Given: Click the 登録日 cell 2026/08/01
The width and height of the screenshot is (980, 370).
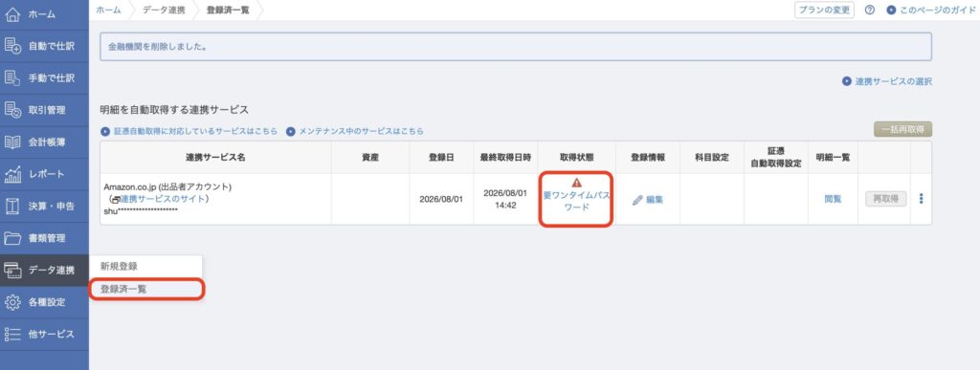Looking at the screenshot, I should point(441,200).
